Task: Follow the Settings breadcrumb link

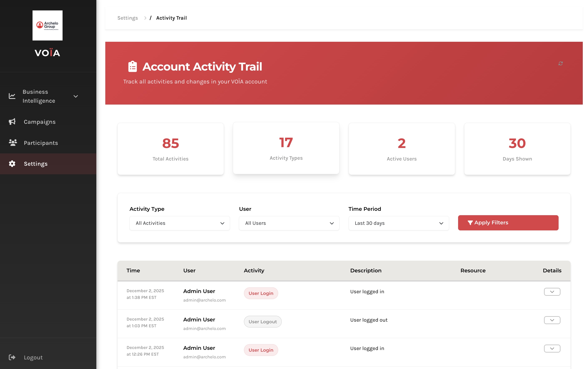Action: coord(127,18)
